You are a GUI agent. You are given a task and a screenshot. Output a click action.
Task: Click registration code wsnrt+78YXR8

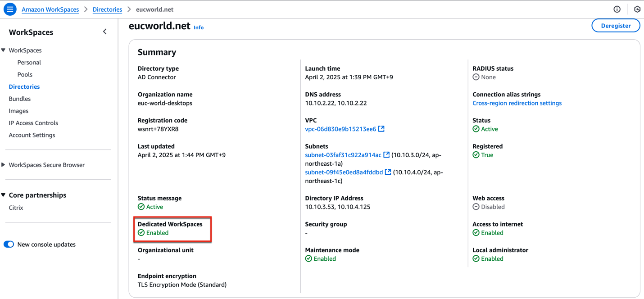158,129
